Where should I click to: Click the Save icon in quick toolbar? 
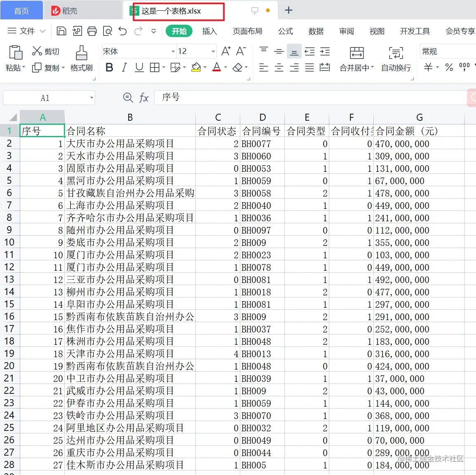[x=61, y=31]
